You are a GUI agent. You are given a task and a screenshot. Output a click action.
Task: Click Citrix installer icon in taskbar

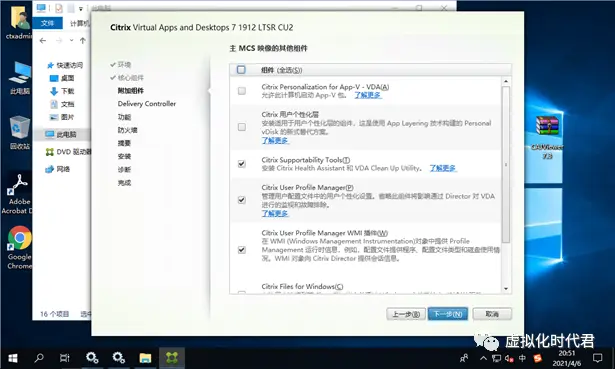pos(171,358)
